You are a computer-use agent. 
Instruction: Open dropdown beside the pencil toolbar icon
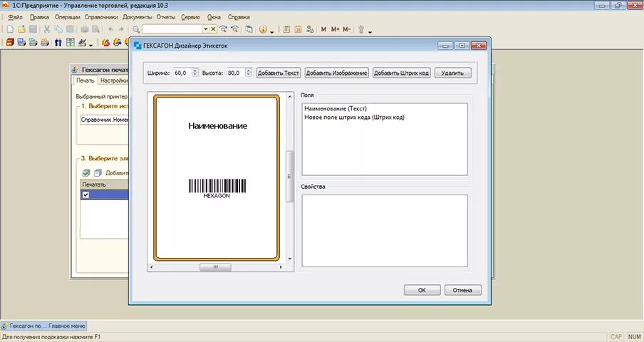pyautogui.click(x=90, y=45)
